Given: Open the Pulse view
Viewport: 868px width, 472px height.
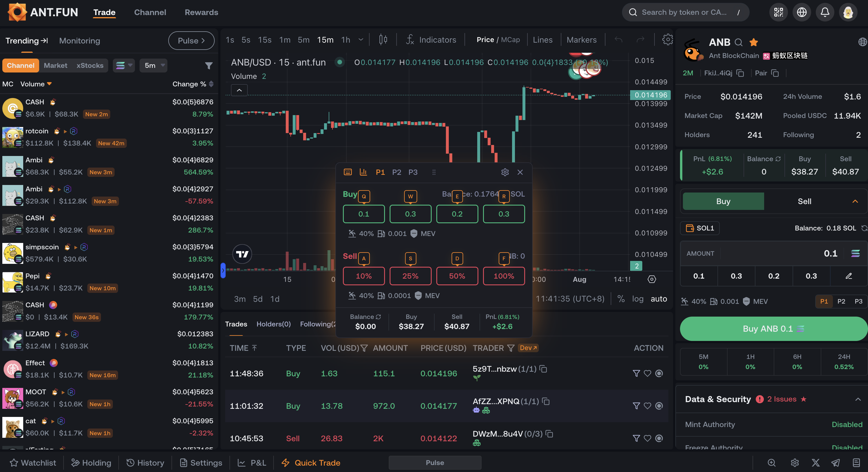Looking at the screenshot, I should click(191, 40).
